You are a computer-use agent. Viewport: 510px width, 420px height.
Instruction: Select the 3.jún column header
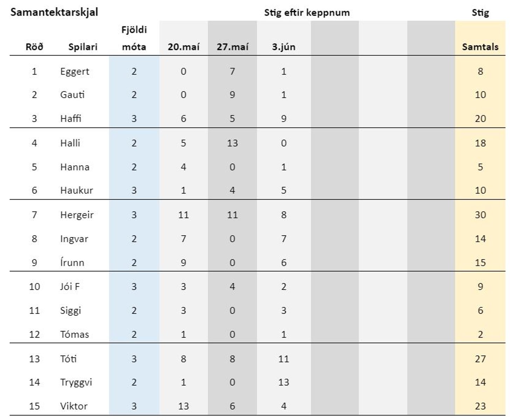click(x=284, y=47)
